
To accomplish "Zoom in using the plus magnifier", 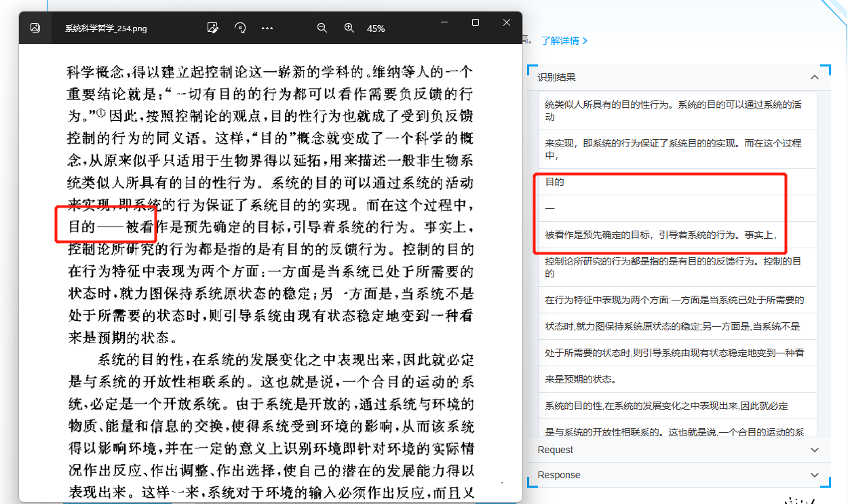I will [x=349, y=28].
